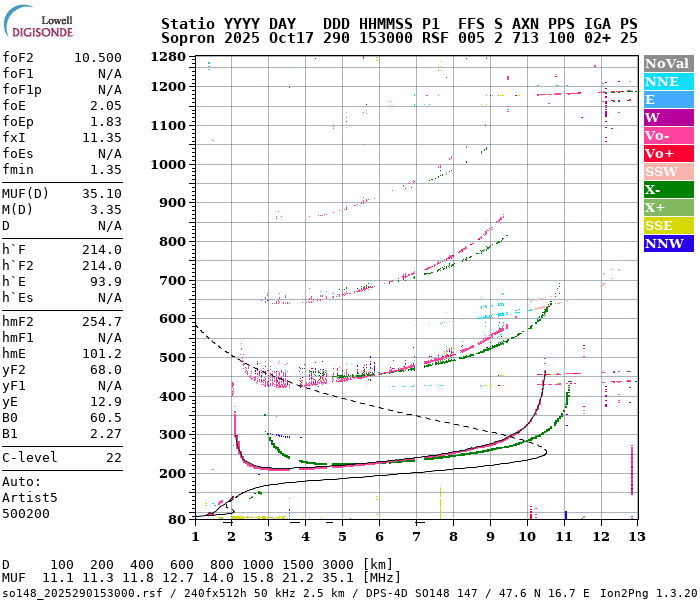Select the NoVal legend swatch
The image size is (700, 600).
point(667,63)
